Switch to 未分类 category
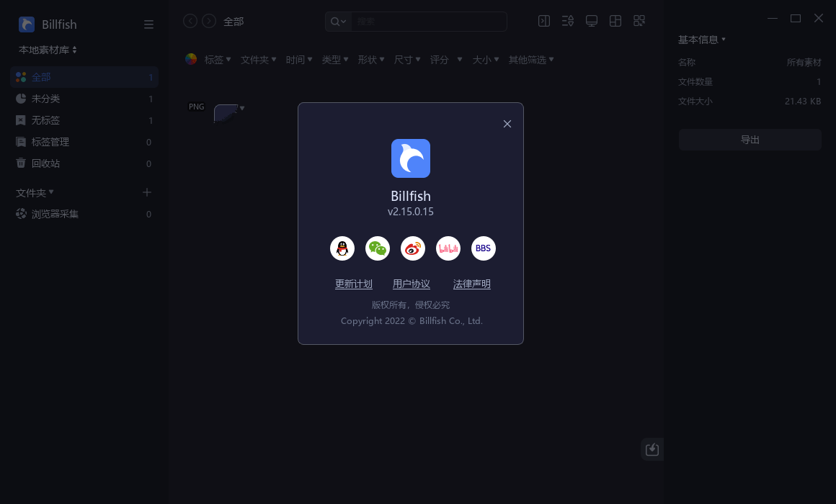 (46, 99)
